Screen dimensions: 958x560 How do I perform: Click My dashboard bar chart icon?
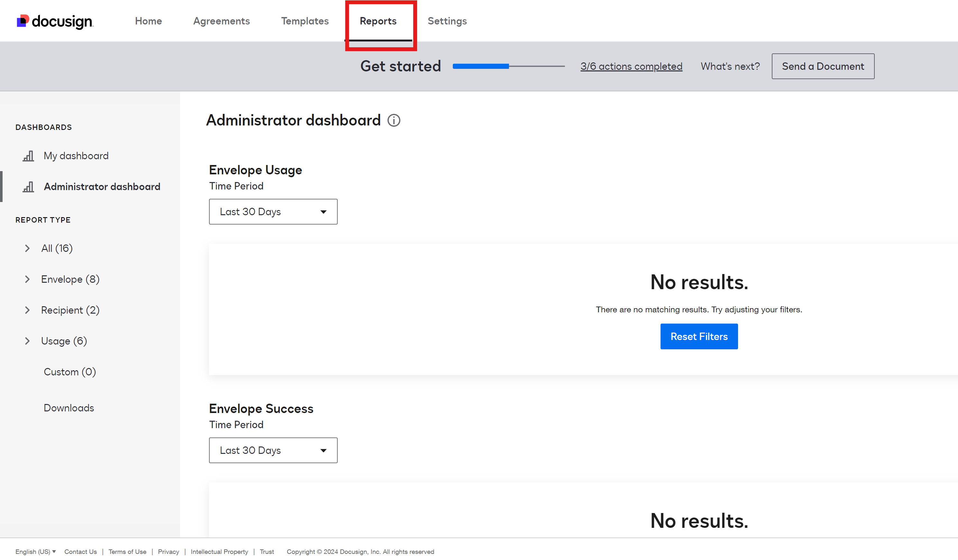(x=28, y=156)
